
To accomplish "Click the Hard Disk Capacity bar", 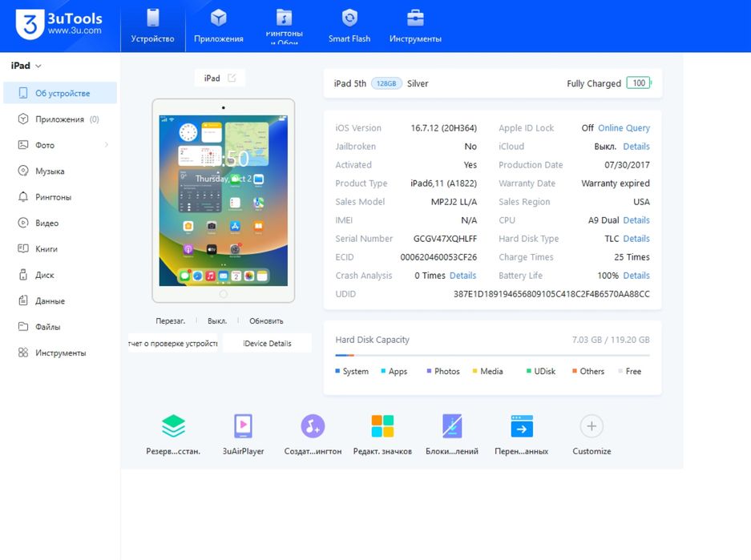I will (x=492, y=355).
